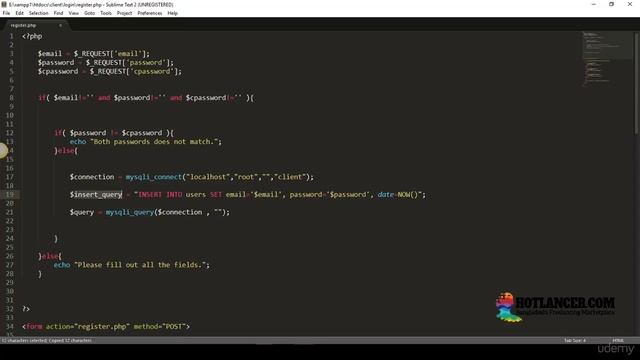Image resolution: width=640 pixels, height=360 pixels.
Task: Click the mysqli_connect function call
Action: point(154,177)
